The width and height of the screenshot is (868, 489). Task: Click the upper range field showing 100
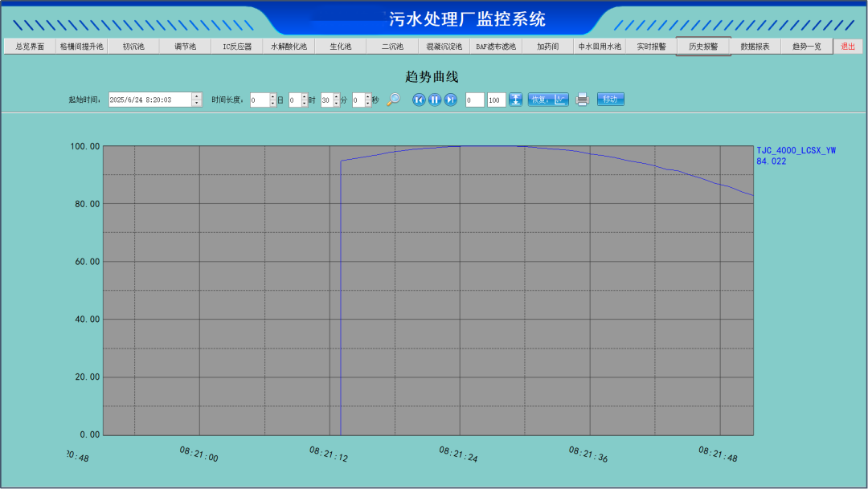tap(496, 100)
